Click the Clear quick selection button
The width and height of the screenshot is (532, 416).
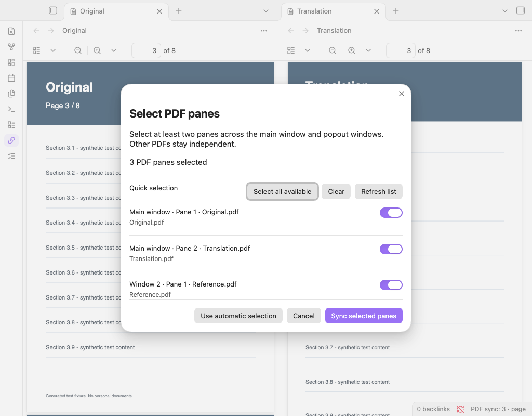336,191
